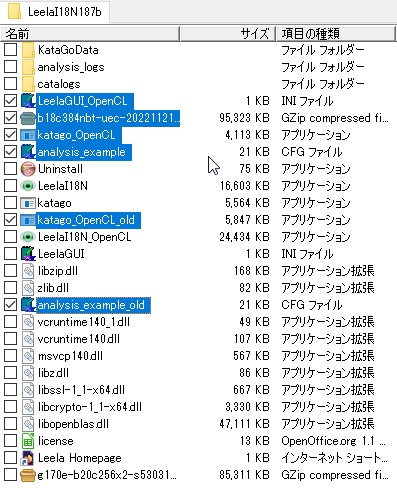The image size is (397, 488).
Task: Uncheck the analysis_example_old checkbox
Action: coord(11,305)
